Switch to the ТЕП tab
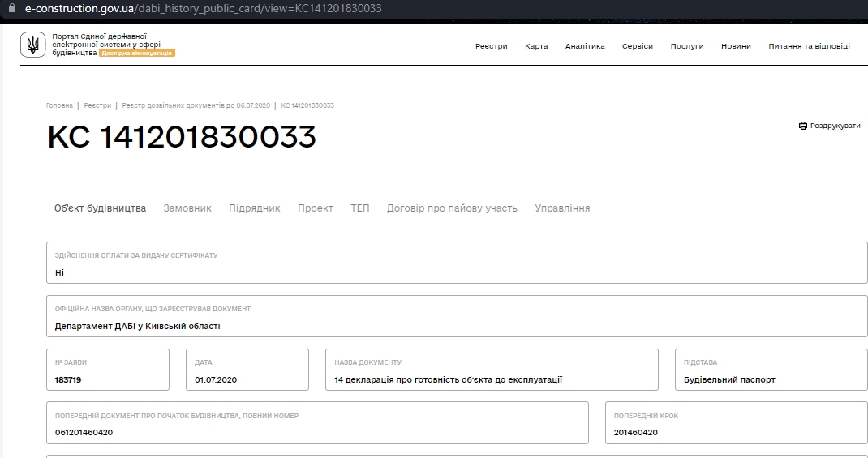Image resolution: width=868 pixels, height=458 pixels. [x=360, y=208]
